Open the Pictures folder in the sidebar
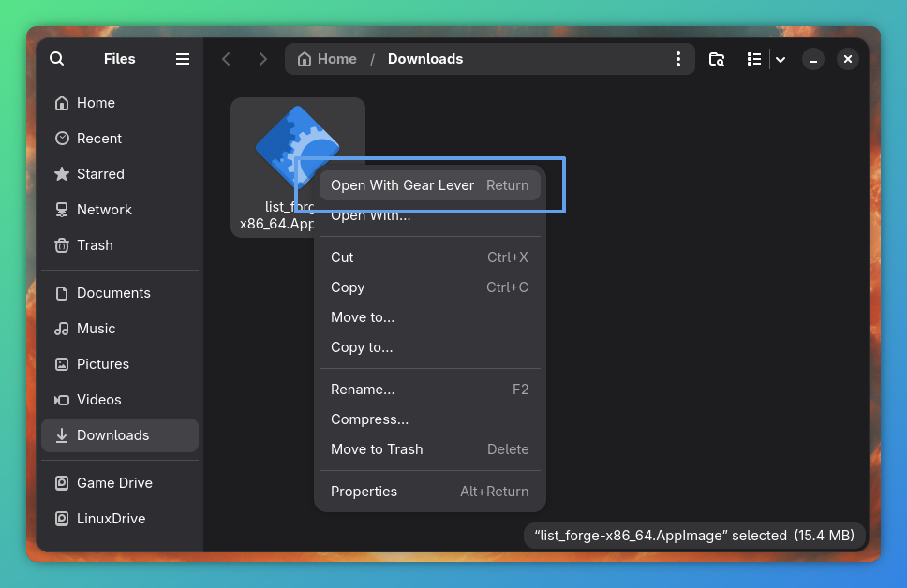 (x=120, y=364)
